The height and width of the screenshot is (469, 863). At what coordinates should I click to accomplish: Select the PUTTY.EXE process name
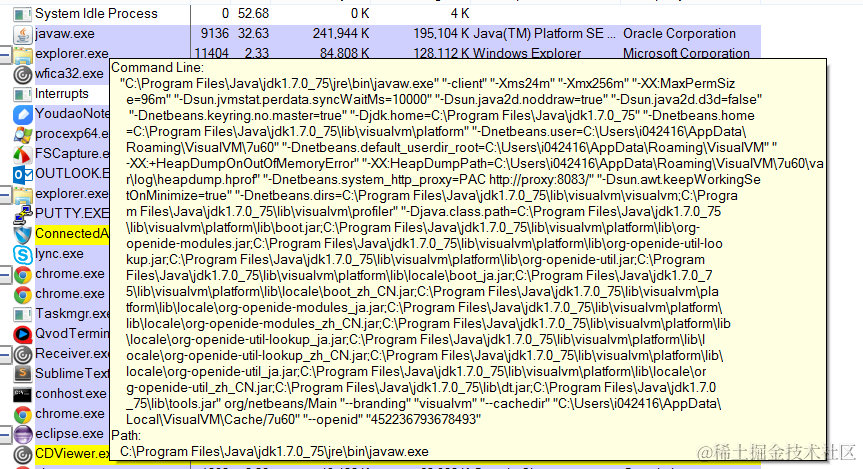(72, 214)
